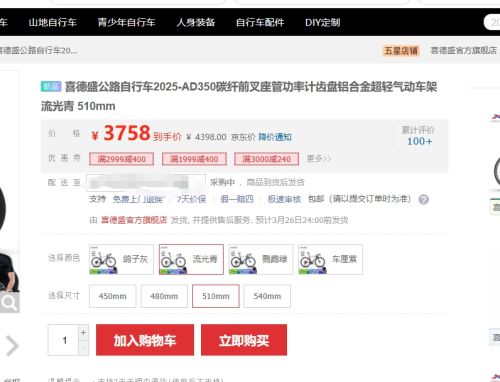Viewport: 500px width, 382px height.
Task: Select the 流光青 color option
Action: coord(191,259)
